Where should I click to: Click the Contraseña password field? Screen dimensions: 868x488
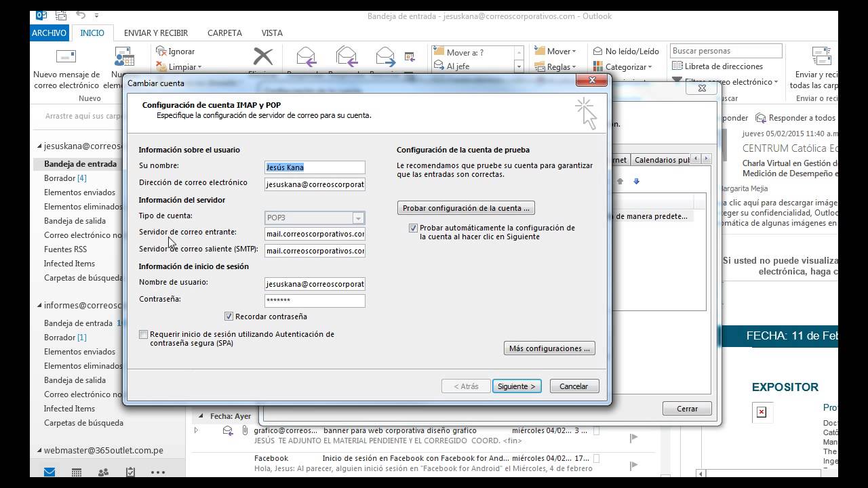coord(315,301)
